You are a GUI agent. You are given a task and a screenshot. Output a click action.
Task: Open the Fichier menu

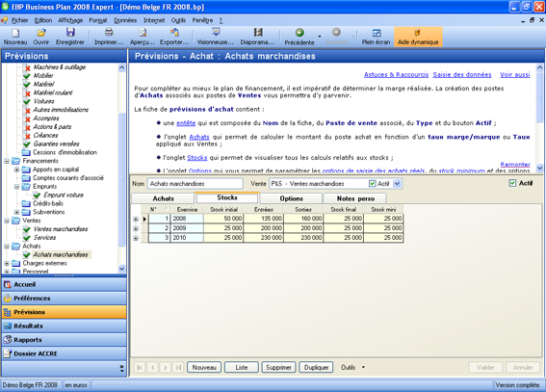point(20,20)
